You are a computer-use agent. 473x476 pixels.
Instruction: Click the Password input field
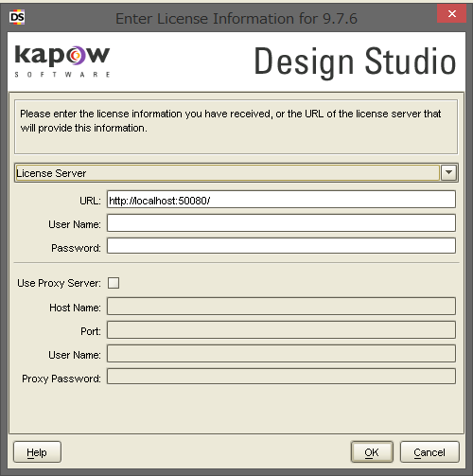point(281,246)
